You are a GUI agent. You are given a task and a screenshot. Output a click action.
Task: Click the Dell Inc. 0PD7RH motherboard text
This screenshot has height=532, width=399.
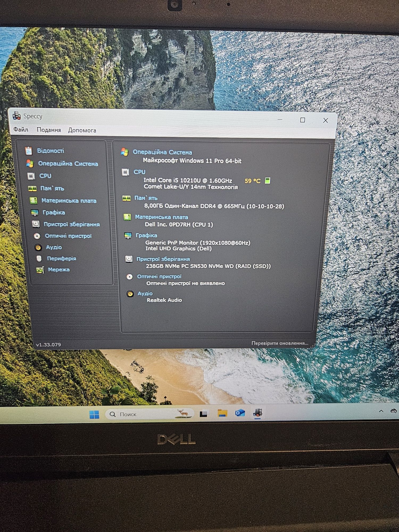coord(179,225)
